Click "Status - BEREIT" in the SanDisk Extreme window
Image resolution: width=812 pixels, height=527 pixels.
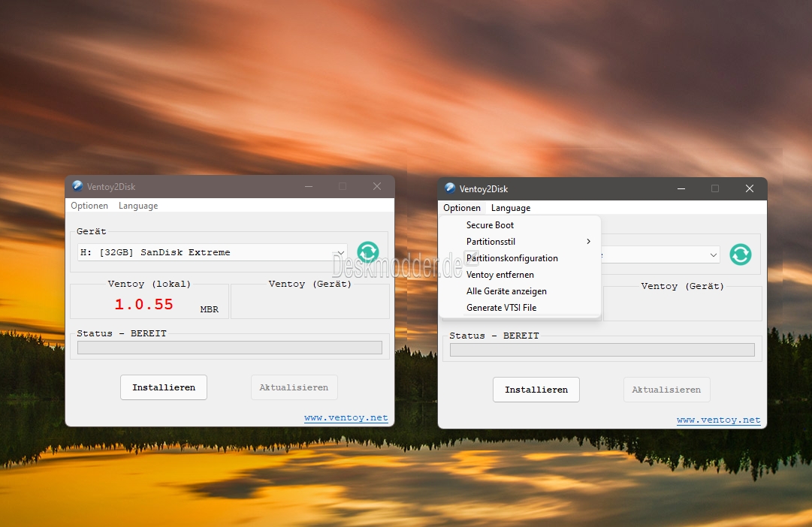tap(122, 333)
